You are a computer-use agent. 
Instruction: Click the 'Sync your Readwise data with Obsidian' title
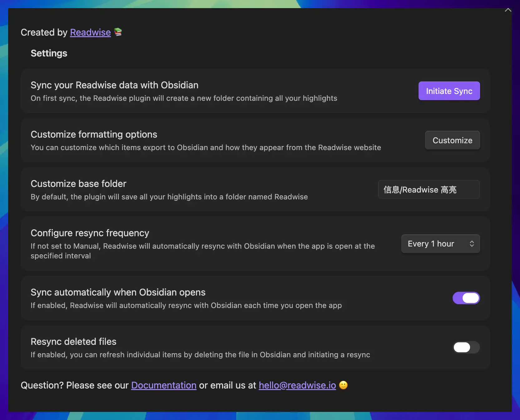tap(115, 85)
